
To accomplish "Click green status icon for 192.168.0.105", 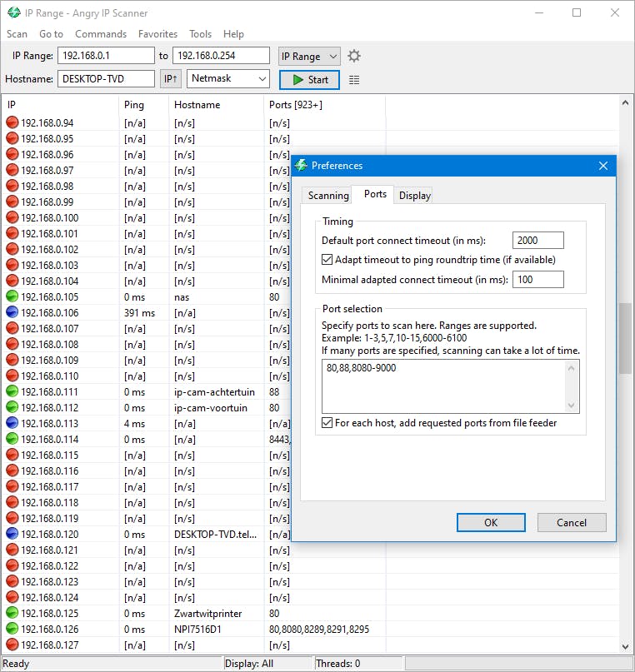I will [x=12, y=296].
